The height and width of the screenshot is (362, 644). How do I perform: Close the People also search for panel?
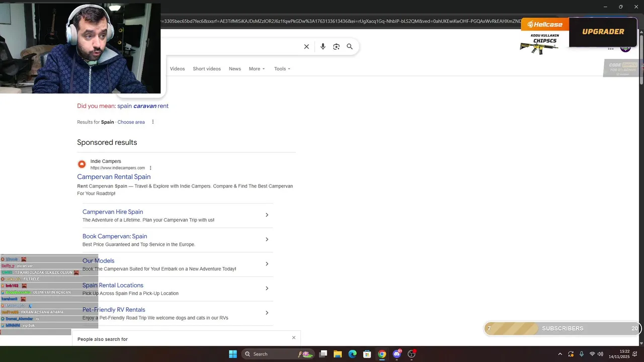click(x=294, y=337)
